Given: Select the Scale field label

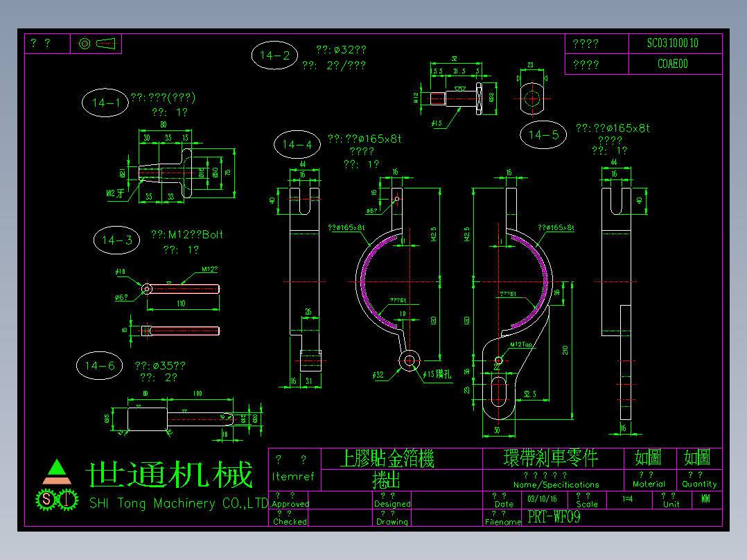Looking at the screenshot, I should (586, 505).
